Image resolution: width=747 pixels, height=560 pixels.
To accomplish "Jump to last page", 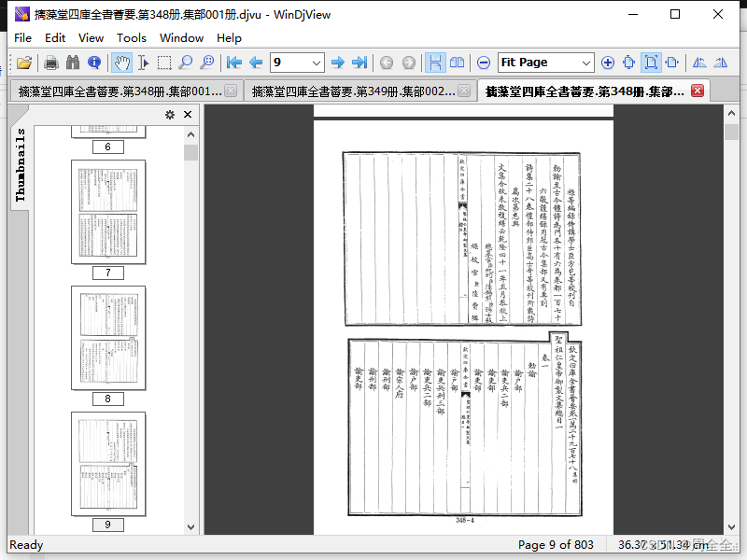I will coord(359,63).
